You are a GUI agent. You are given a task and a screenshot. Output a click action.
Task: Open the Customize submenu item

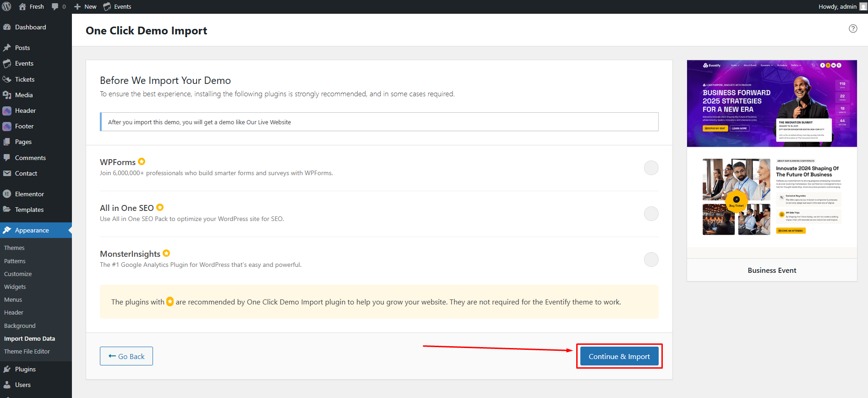pyautogui.click(x=18, y=274)
